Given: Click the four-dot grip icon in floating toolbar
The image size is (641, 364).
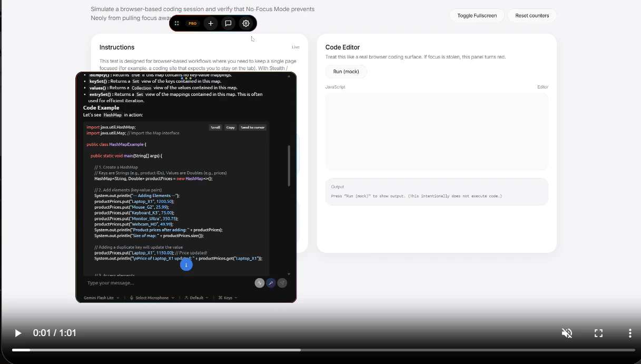Looking at the screenshot, I should click(177, 23).
